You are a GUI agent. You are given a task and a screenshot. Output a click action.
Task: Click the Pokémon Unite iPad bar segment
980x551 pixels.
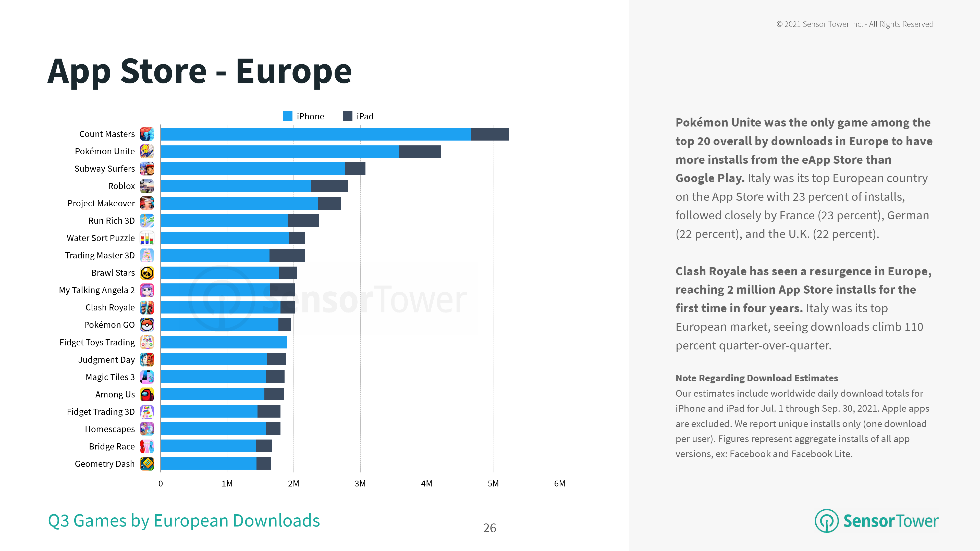pos(419,152)
